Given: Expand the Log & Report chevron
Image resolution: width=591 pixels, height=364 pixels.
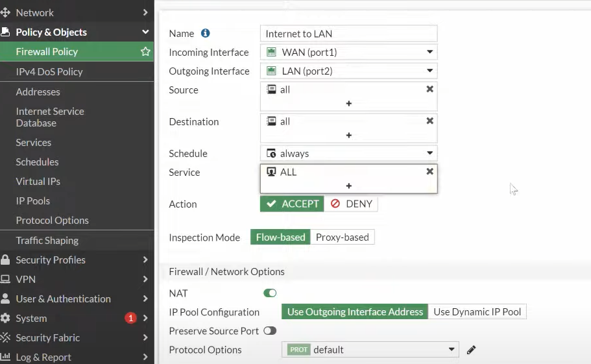Looking at the screenshot, I should (x=145, y=357).
